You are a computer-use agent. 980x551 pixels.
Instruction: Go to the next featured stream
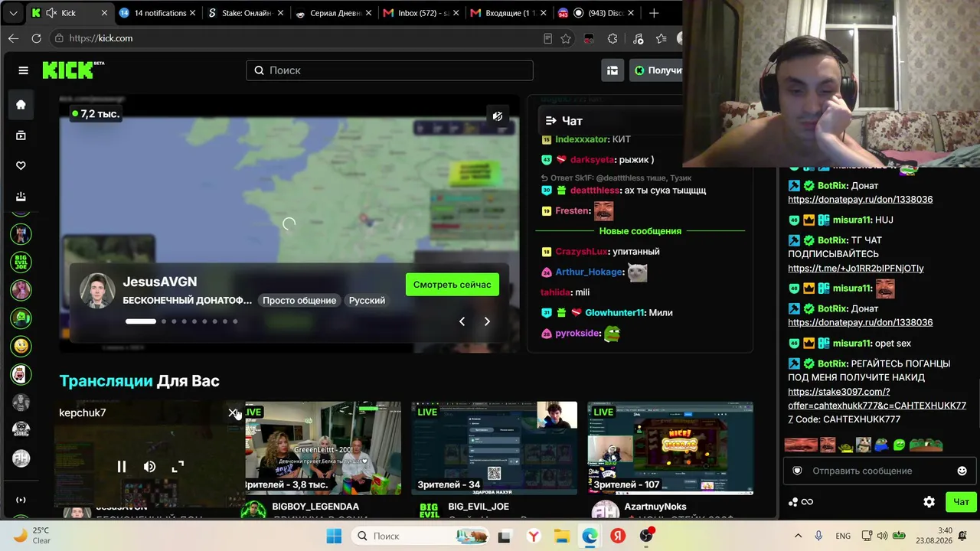487,321
